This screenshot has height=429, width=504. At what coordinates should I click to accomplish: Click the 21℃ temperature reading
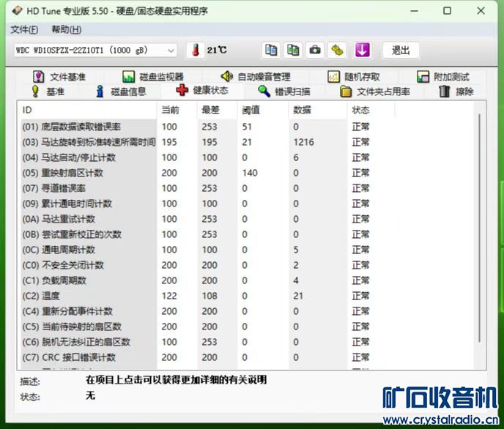[217, 50]
